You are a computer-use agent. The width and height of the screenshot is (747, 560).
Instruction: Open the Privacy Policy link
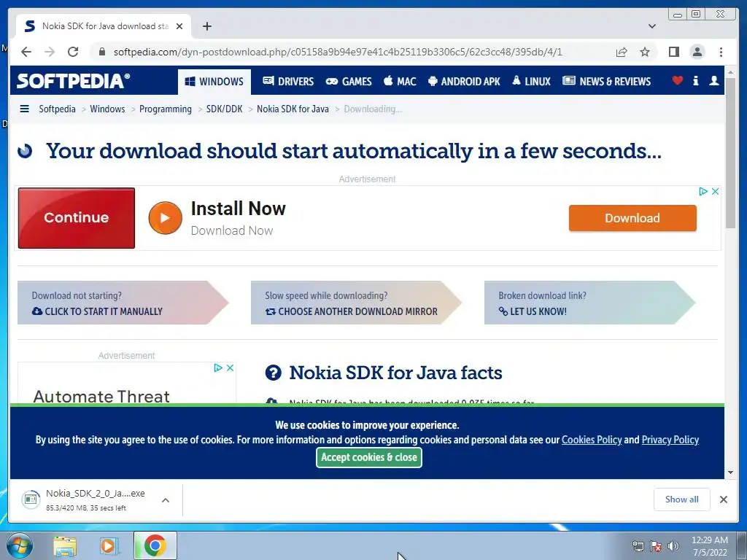click(670, 440)
